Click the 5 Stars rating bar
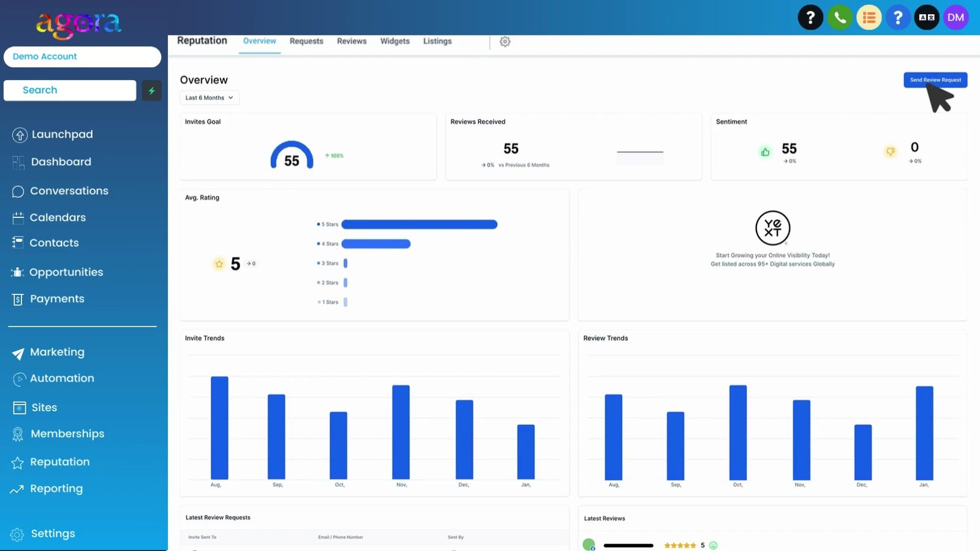 tap(420, 225)
